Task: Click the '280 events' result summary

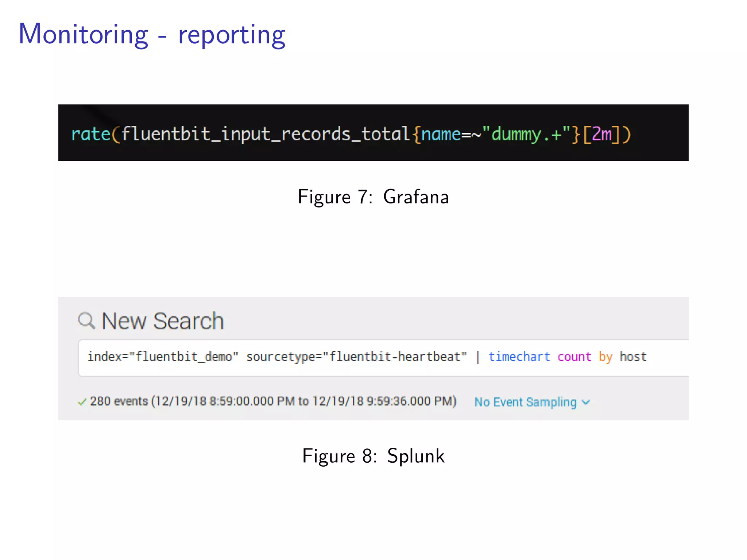Action: [273, 401]
